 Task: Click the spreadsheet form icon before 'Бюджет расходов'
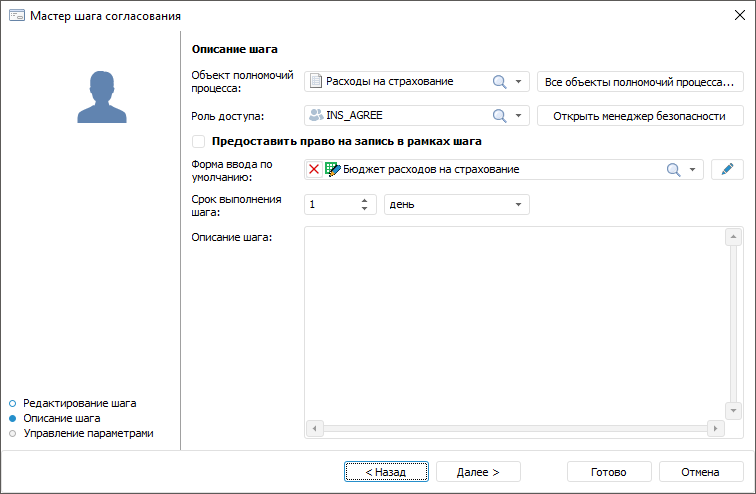pyautogui.click(x=332, y=170)
